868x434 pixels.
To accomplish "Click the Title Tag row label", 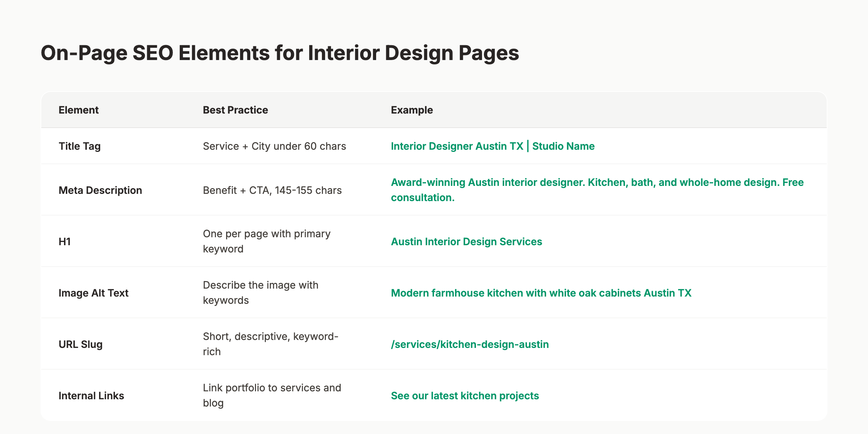I will 79,146.
